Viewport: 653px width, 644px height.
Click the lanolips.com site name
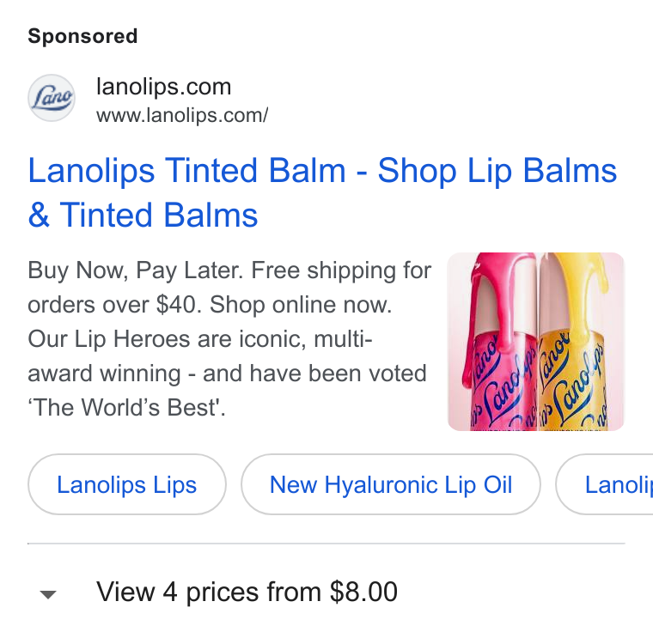(x=163, y=87)
